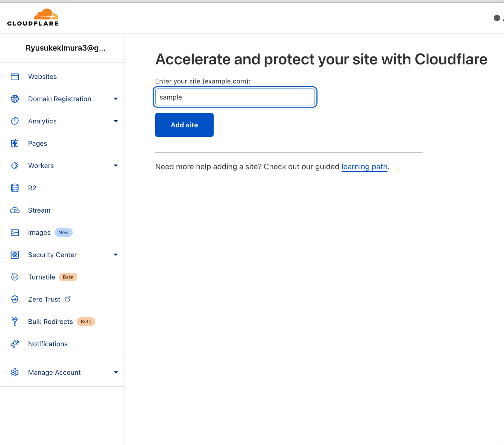The image size is (504, 445).
Task: Open the account menu showing Ryusukekimura3@g...
Action: click(x=66, y=47)
